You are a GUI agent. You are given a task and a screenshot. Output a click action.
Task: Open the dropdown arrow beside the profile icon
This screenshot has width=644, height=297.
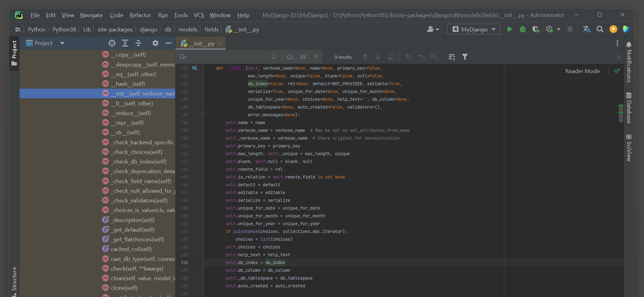click(559, 29)
